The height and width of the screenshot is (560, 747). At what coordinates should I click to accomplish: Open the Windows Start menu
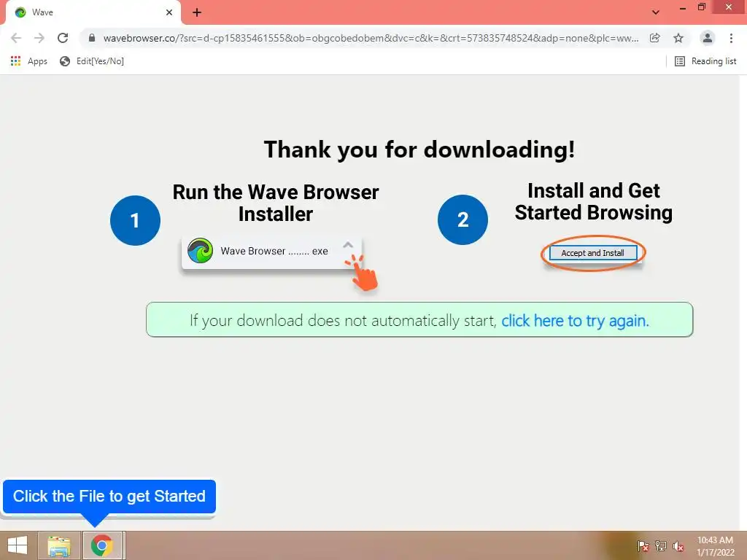18,545
